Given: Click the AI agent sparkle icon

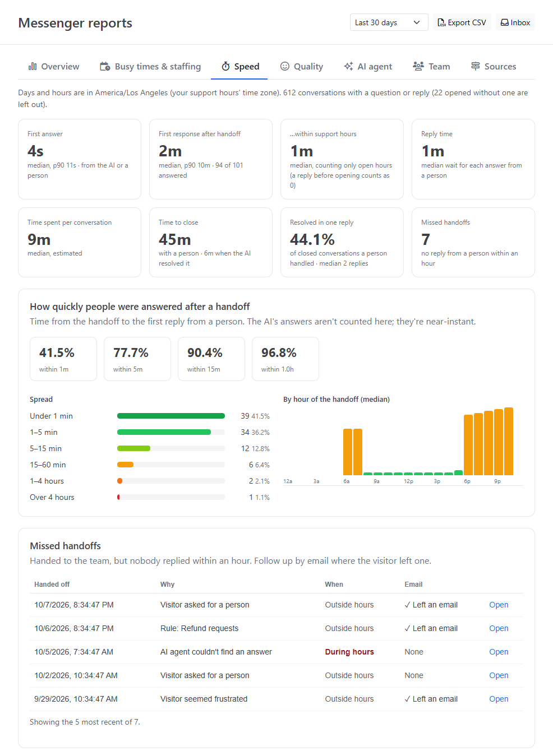Looking at the screenshot, I should 348,66.
